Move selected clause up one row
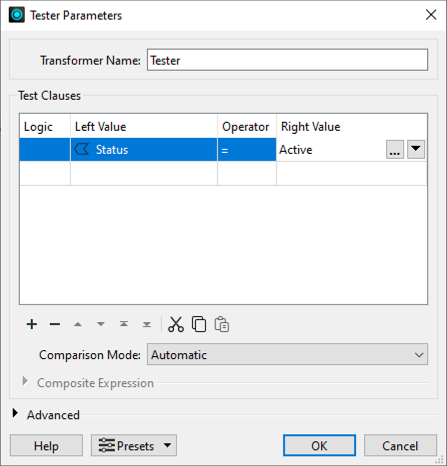The image size is (447, 466). [x=78, y=324]
